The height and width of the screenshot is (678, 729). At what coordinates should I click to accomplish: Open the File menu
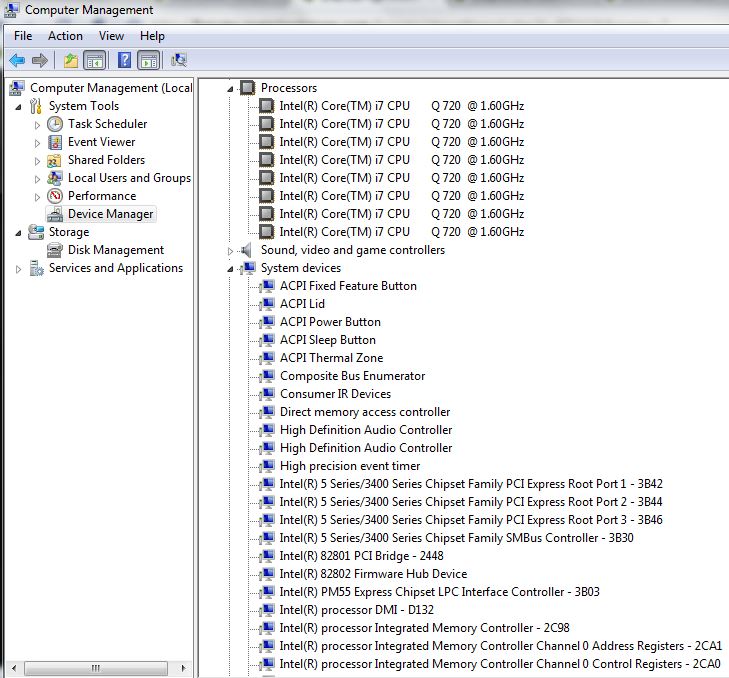tap(23, 36)
